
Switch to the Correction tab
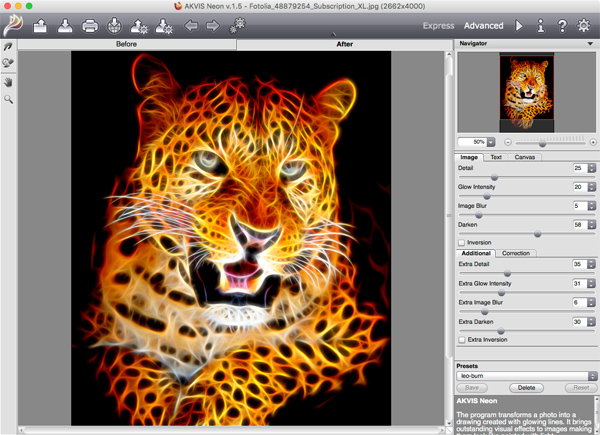click(516, 253)
